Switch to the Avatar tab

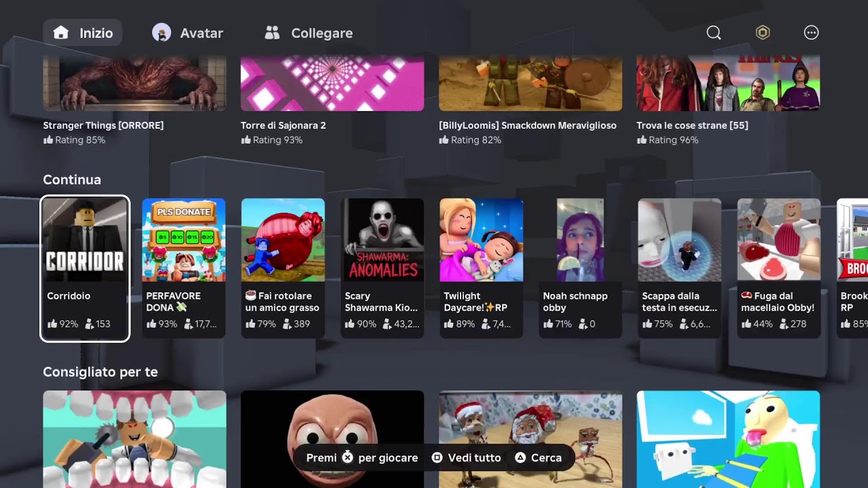point(188,33)
